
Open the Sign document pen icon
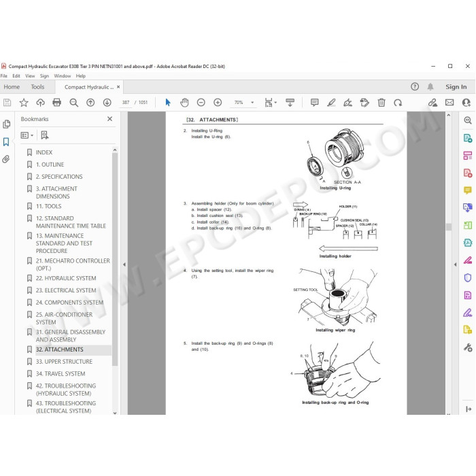point(348,103)
